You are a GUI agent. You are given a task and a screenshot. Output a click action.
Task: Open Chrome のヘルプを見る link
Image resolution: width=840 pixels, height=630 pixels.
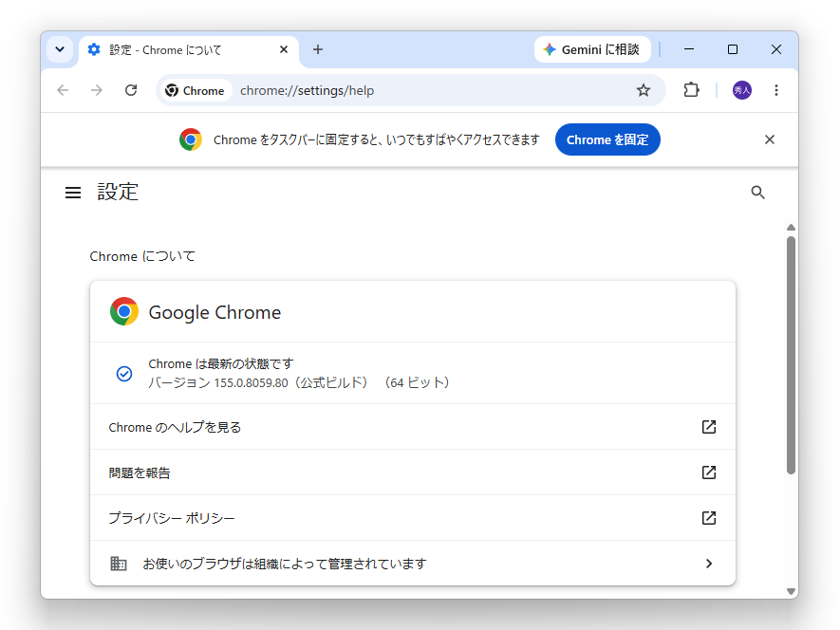pos(413,427)
